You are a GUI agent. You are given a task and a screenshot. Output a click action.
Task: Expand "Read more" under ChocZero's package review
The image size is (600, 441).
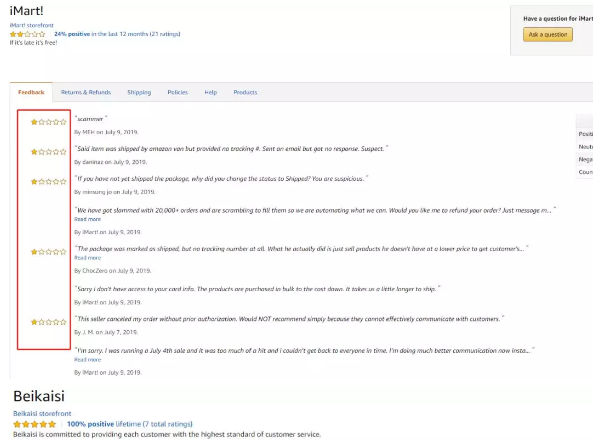88,257
